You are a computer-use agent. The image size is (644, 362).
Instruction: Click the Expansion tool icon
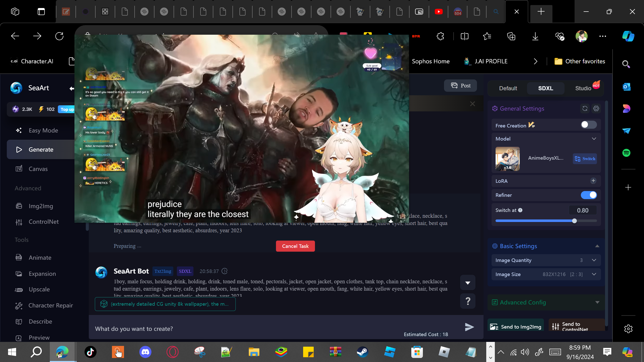pyautogui.click(x=19, y=274)
